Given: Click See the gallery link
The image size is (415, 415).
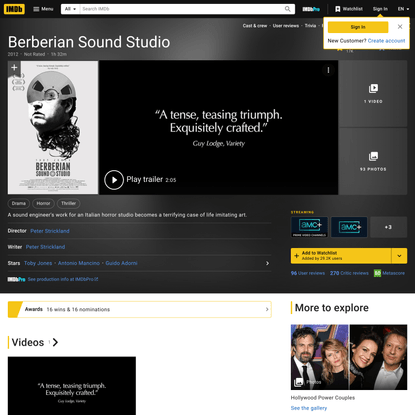Looking at the screenshot, I should tap(309, 408).
